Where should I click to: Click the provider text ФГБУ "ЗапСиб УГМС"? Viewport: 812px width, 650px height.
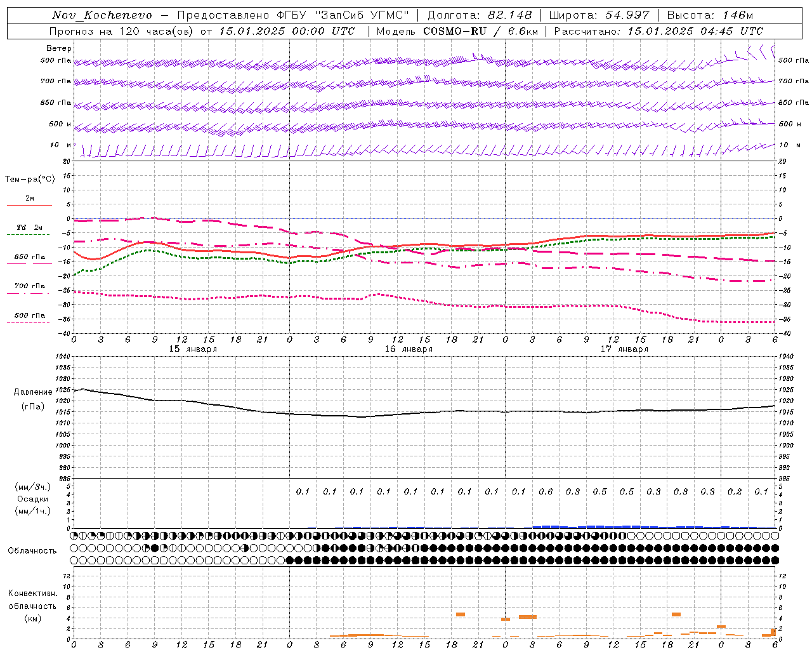pyautogui.click(x=343, y=15)
